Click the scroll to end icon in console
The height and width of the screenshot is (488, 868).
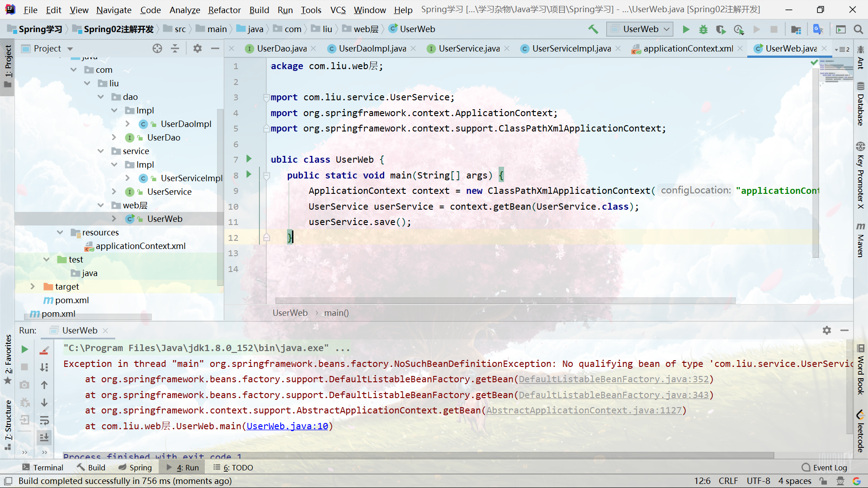(44, 437)
